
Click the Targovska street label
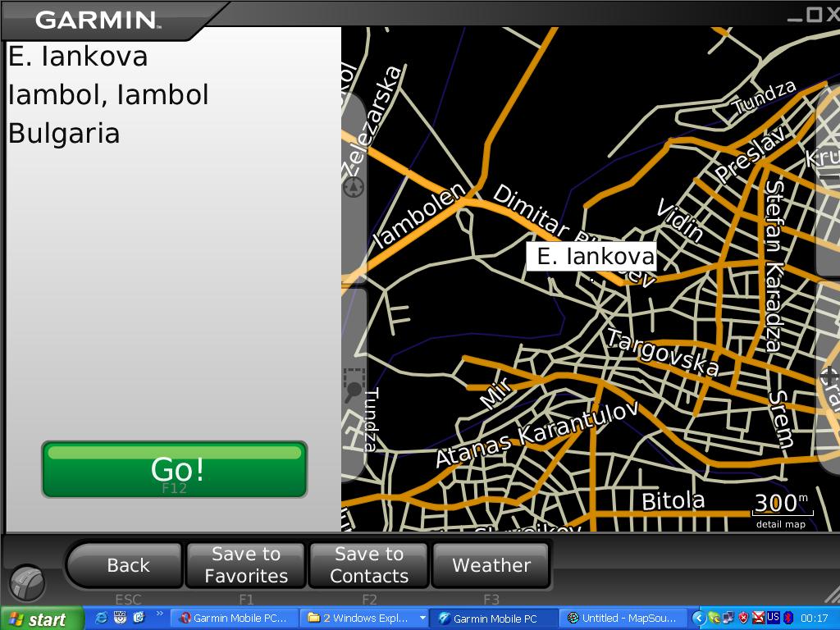click(x=662, y=353)
